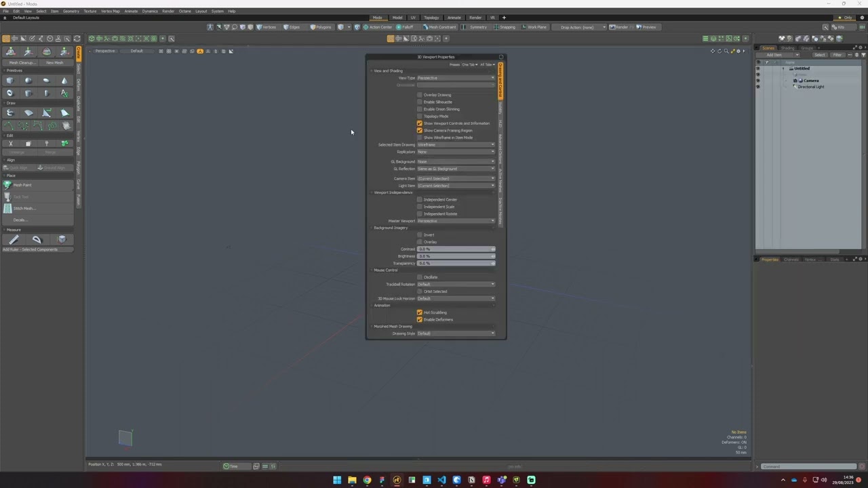Viewport: 868px width, 488px height.
Task: Select the Cone primitive tool
Action: [x=64, y=81]
